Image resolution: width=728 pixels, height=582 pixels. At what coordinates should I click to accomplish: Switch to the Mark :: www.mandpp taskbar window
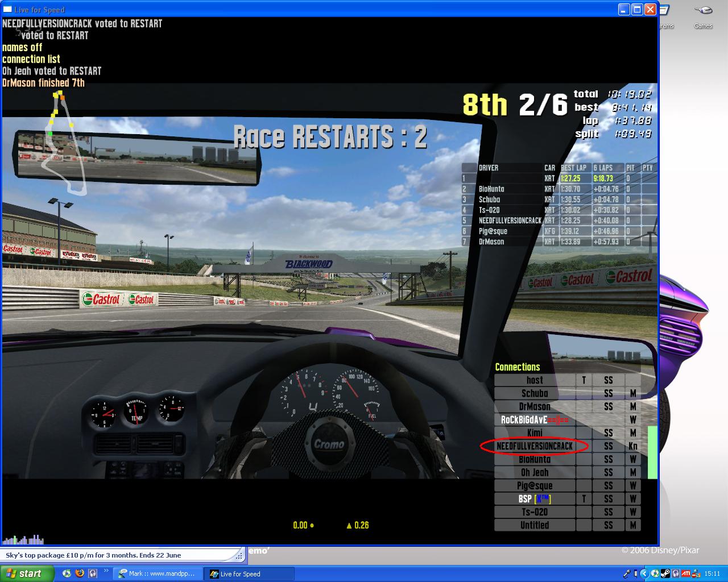(x=156, y=573)
